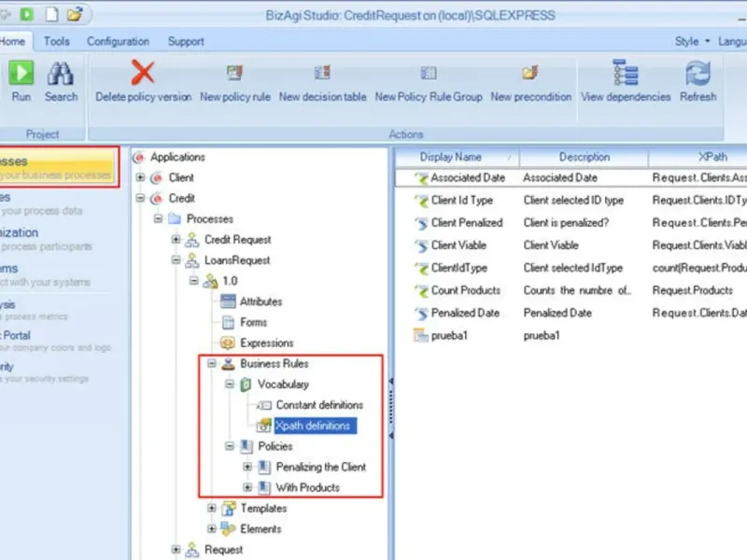Open the Support ribbon tab
Image resolution: width=747 pixels, height=560 pixels.
coord(185,41)
